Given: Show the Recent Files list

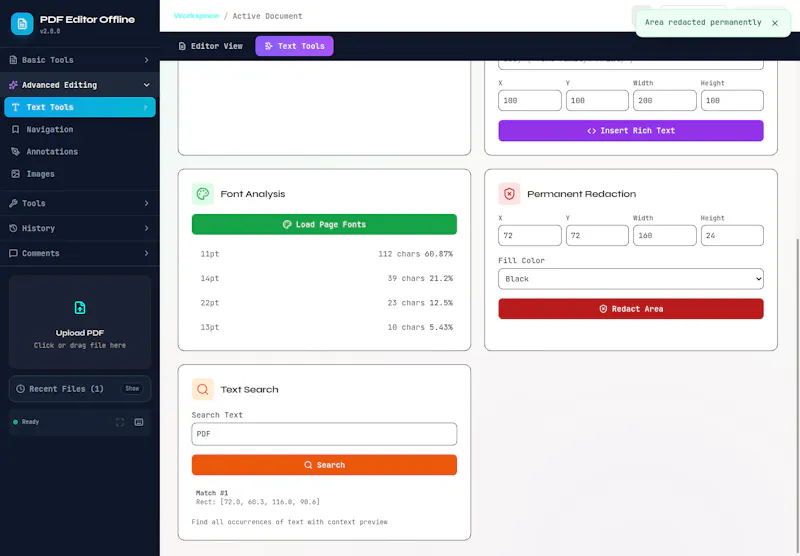Looking at the screenshot, I should 132,389.
